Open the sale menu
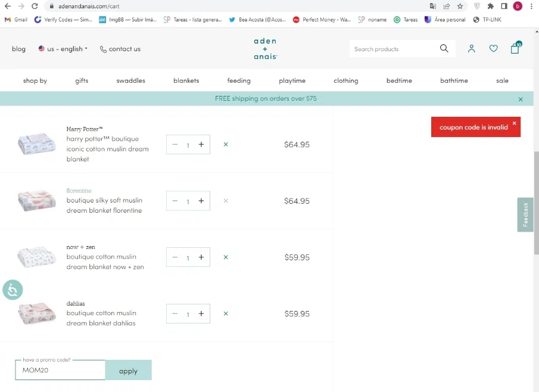Image resolution: width=539 pixels, height=392 pixels. [x=502, y=80]
